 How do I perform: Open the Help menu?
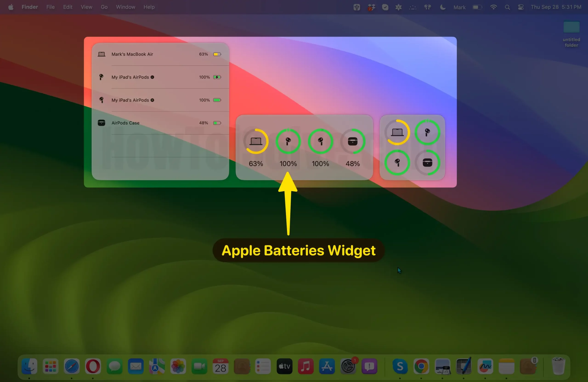tap(149, 7)
